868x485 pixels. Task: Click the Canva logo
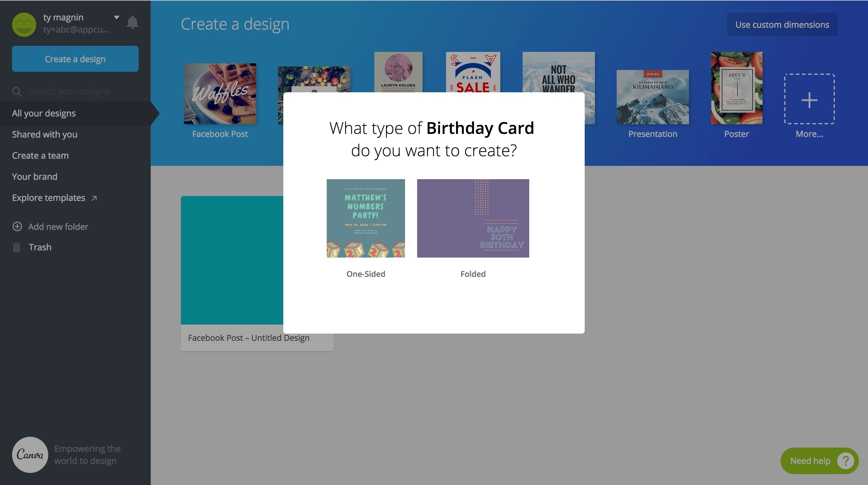30,455
